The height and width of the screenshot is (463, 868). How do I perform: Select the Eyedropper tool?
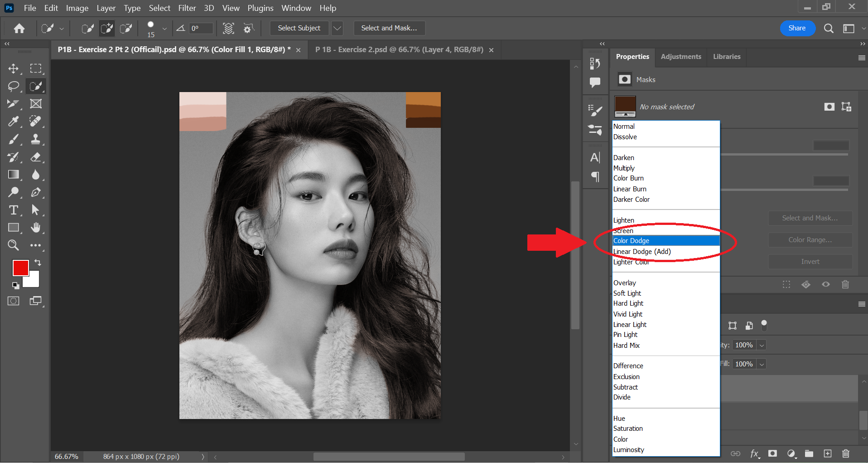14,122
